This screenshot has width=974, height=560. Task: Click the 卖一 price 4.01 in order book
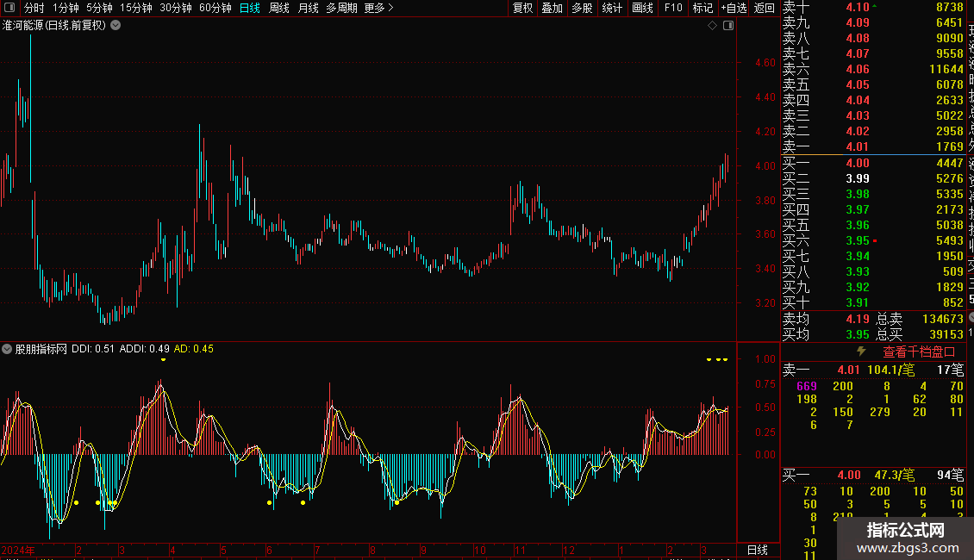click(858, 146)
